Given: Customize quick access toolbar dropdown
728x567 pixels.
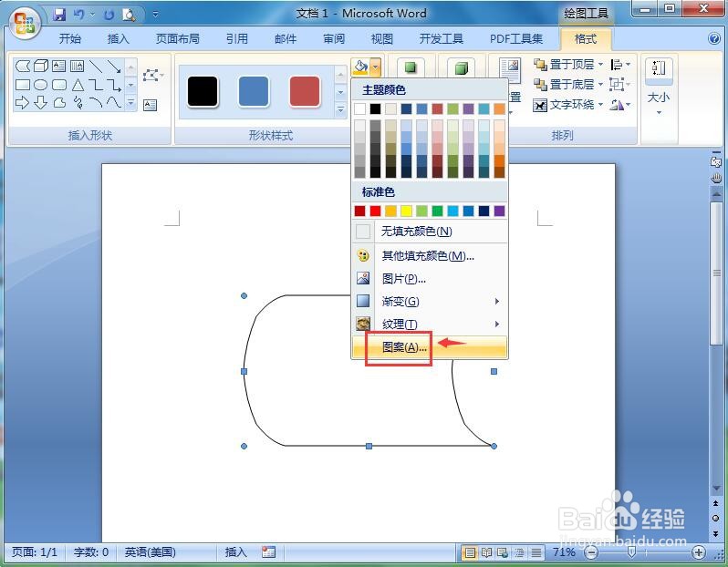Looking at the screenshot, I should [155, 15].
